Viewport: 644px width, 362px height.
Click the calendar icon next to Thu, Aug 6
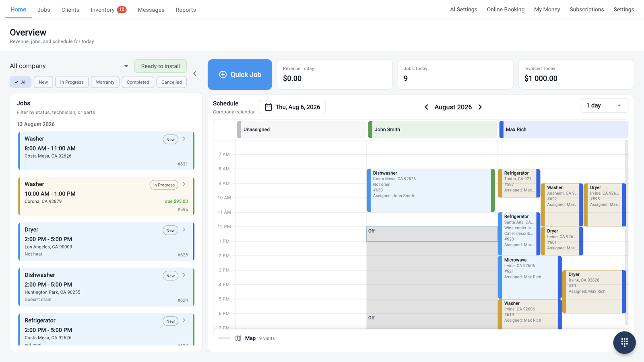[x=268, y=107]
